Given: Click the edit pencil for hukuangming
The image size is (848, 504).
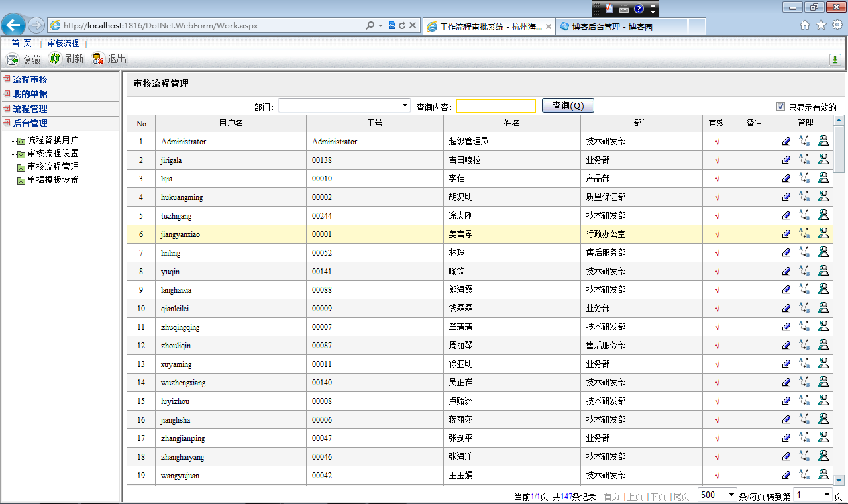Looking at the screenshot, I should pos(786,197).
